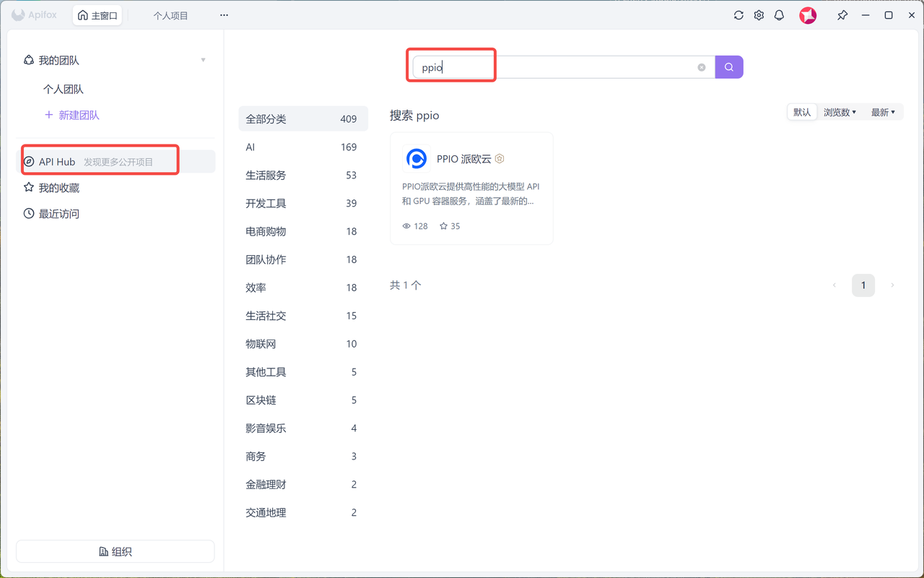
Task: Go to next results page
Action: [x=892, y=285]
